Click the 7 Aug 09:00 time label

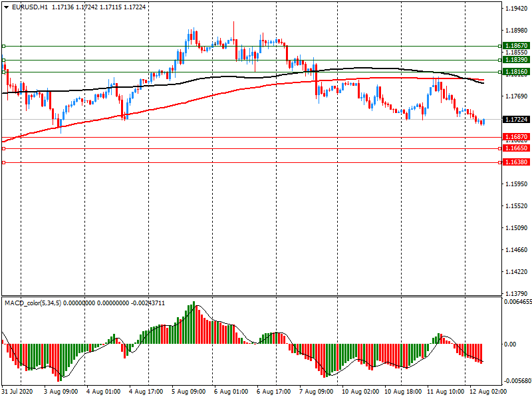[x=317, y=392]
